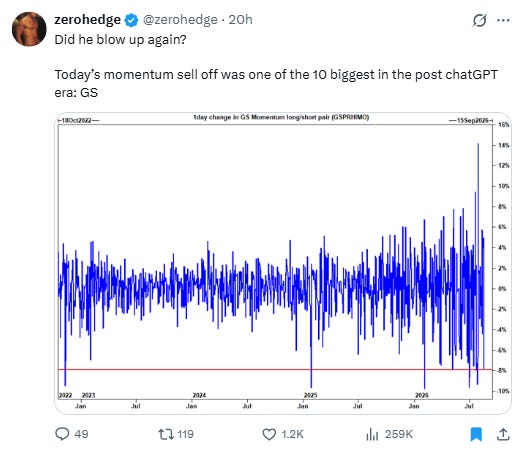
Task: Click the 259K views count
Action: point(399,434)
